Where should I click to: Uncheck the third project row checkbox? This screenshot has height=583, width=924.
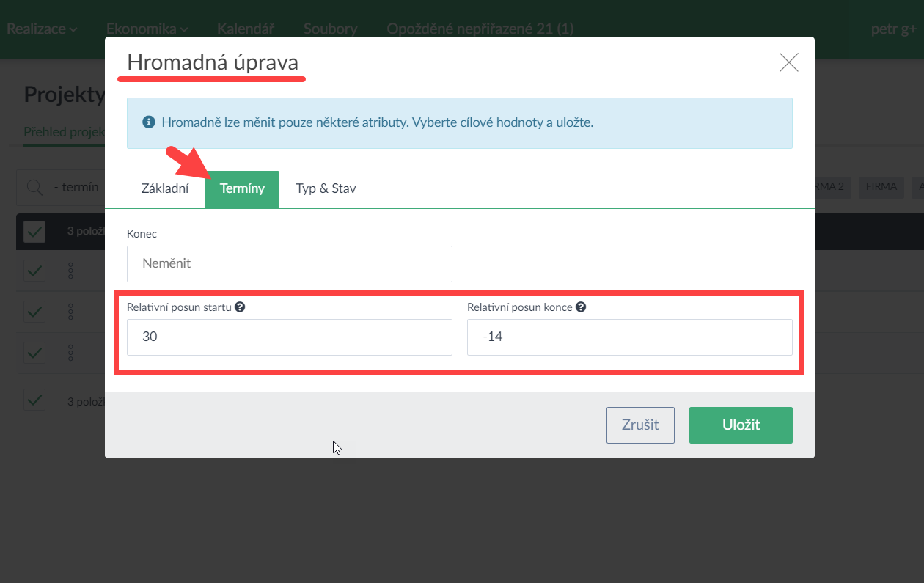tap(34, 353)
